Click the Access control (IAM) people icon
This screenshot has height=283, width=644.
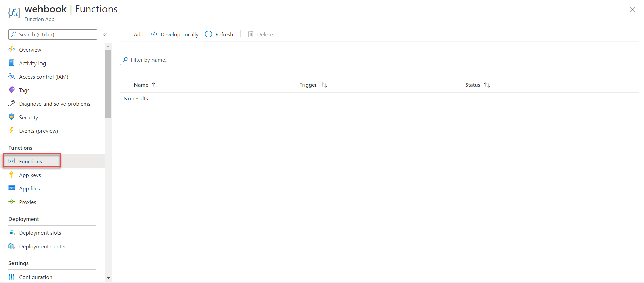12,76
